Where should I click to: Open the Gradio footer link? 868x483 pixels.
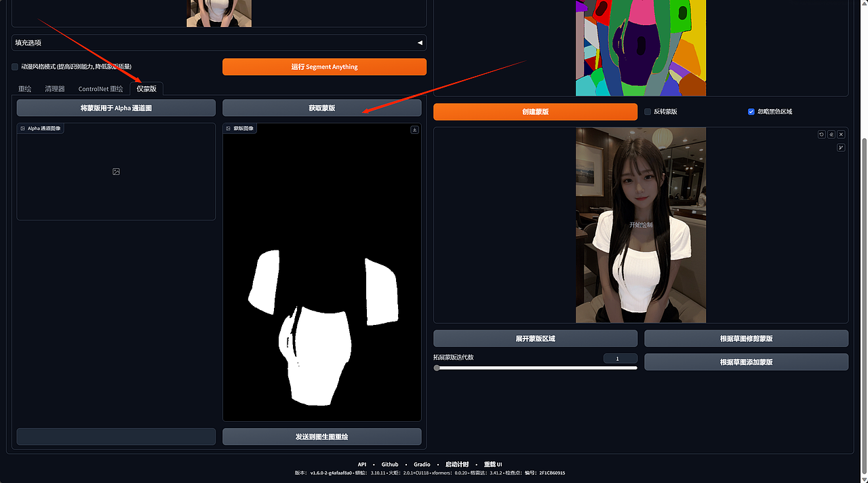[x=422, y=464]
